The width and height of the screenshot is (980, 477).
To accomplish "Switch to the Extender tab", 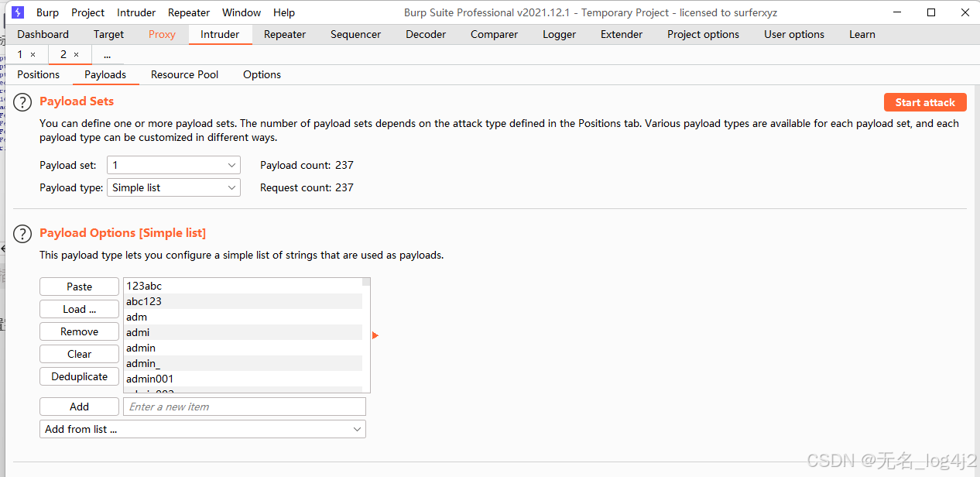I will (622, 34).
